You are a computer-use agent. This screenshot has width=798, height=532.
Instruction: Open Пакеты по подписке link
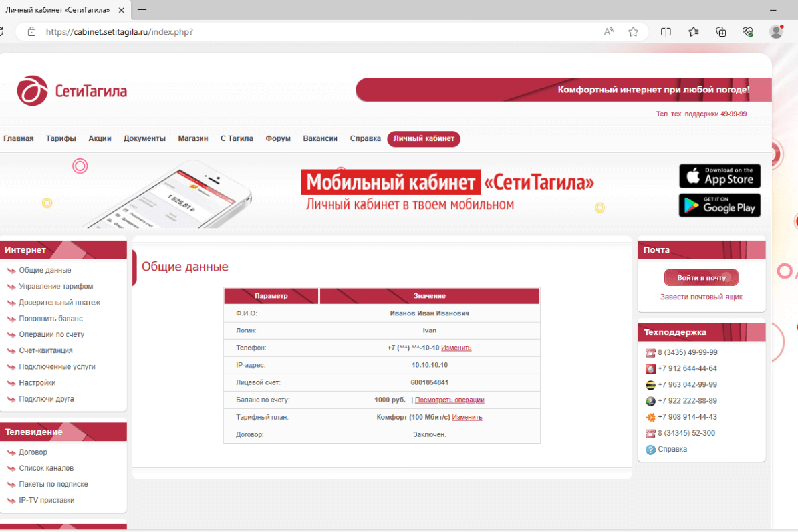53,484
